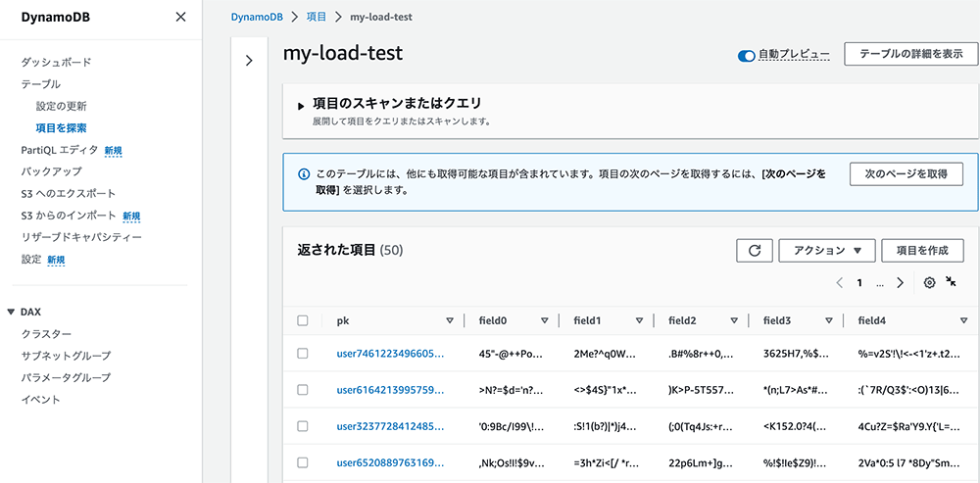The width and height of the screenshot is (980, 483).
Task: Go to next results page arrow
Action: [900, 282]
